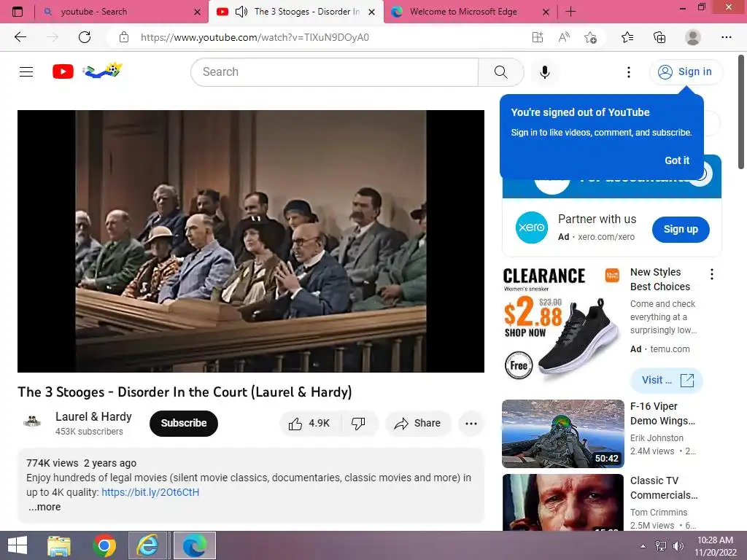
Task: Close the youtube - Search tab
Action: pyautogui.click(x=197, y=12)
